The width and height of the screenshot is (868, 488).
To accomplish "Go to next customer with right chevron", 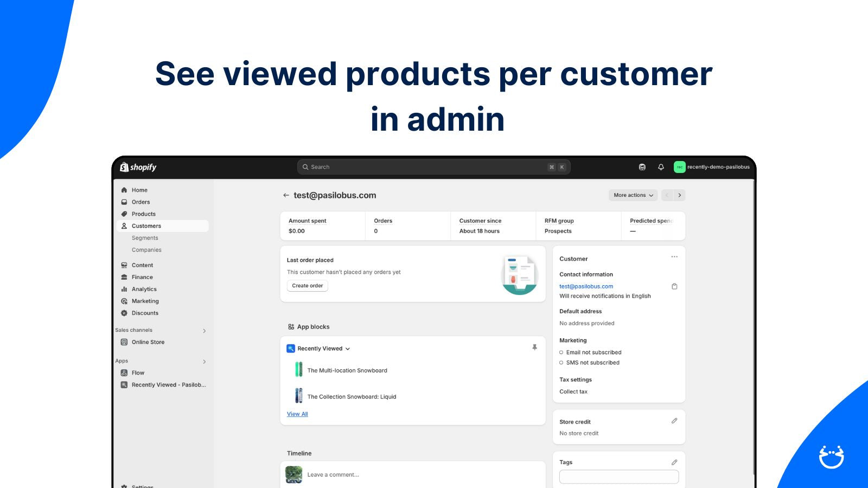I will 680,195.
